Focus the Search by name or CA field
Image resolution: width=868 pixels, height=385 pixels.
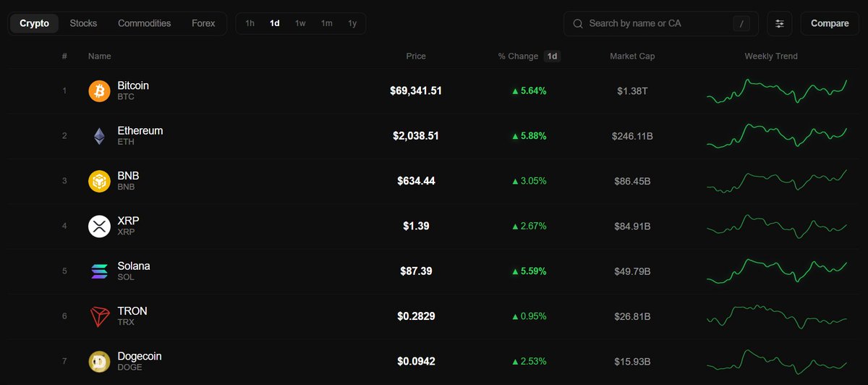(x=661, y=24)
